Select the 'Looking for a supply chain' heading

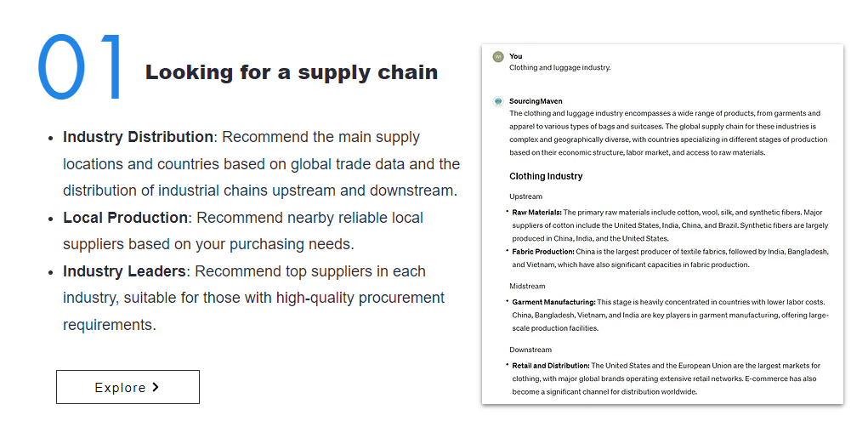click(292, 72)
